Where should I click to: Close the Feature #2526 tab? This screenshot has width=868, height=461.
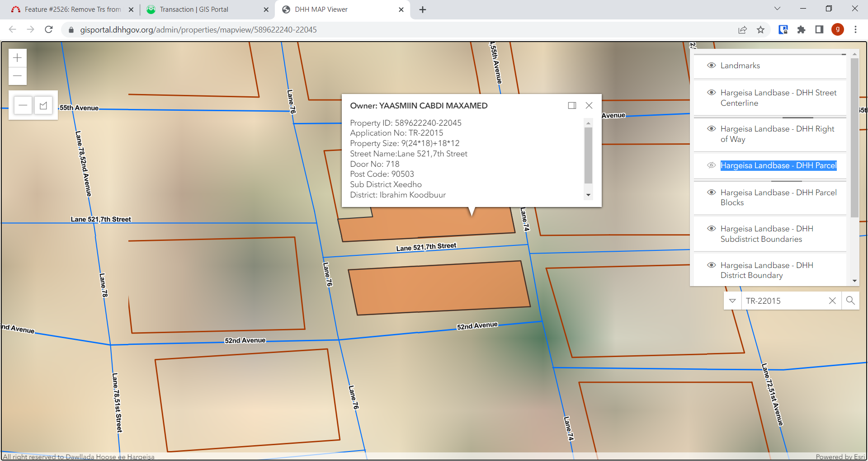pyautogui.click(x=131, y=9)
